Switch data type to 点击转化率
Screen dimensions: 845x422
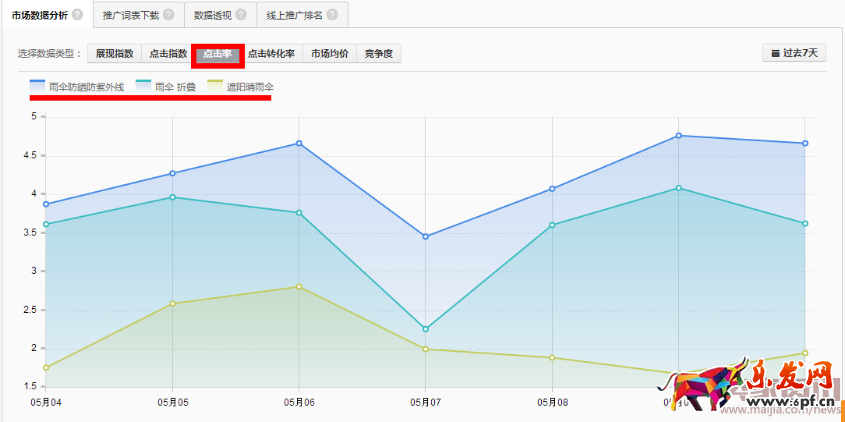click(x=271, y=53)
